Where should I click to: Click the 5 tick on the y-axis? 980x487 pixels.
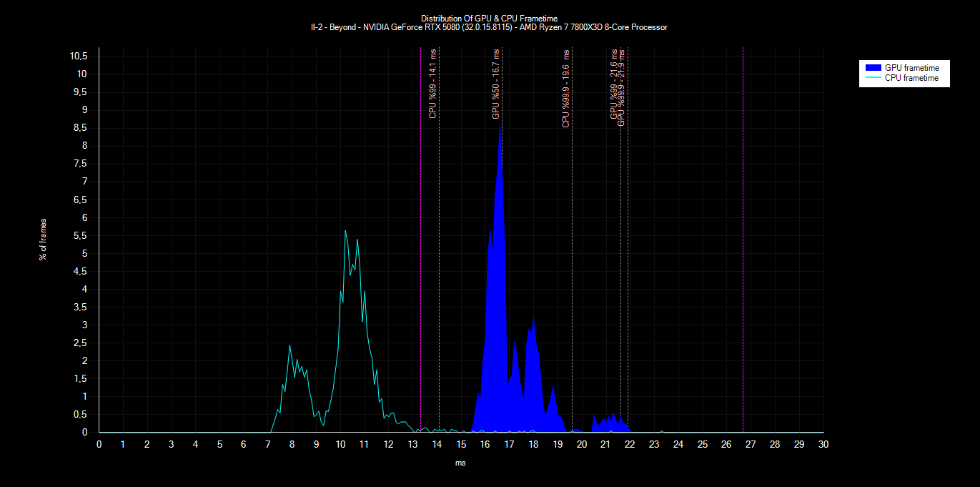point(84,253)
